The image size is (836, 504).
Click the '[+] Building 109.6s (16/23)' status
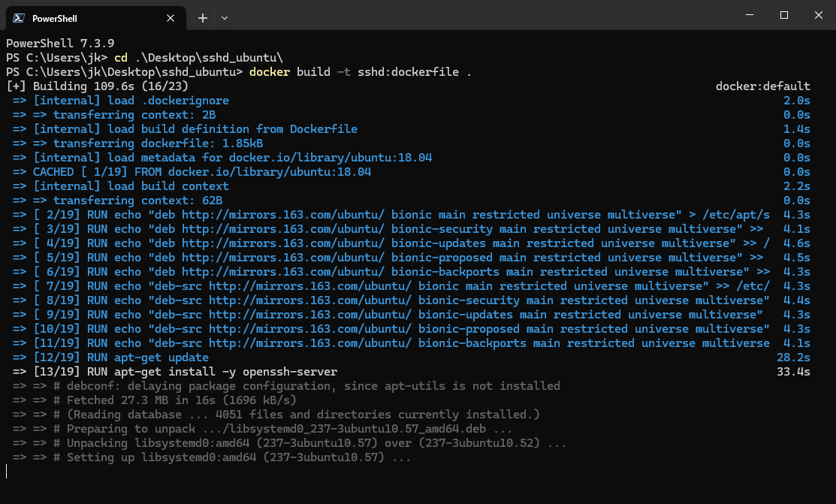click(97, 86)
